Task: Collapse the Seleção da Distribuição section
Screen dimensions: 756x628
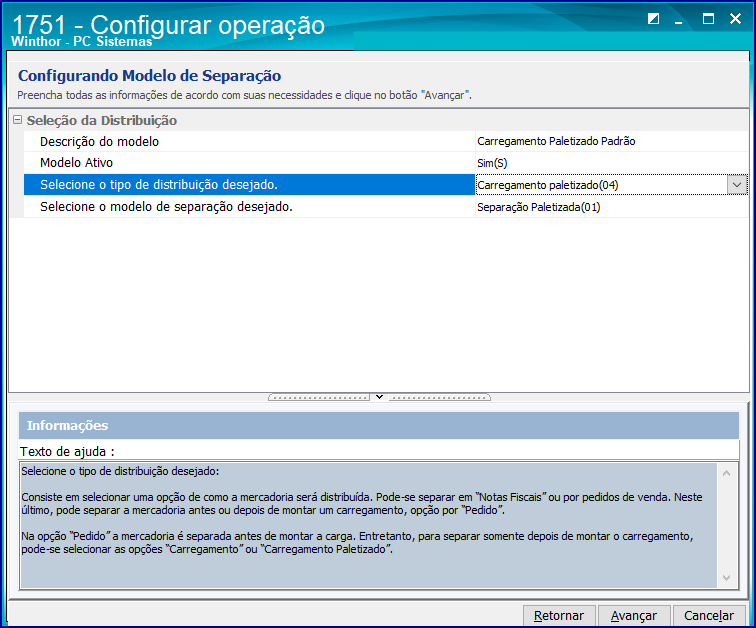Action: (x=17, y=120)
